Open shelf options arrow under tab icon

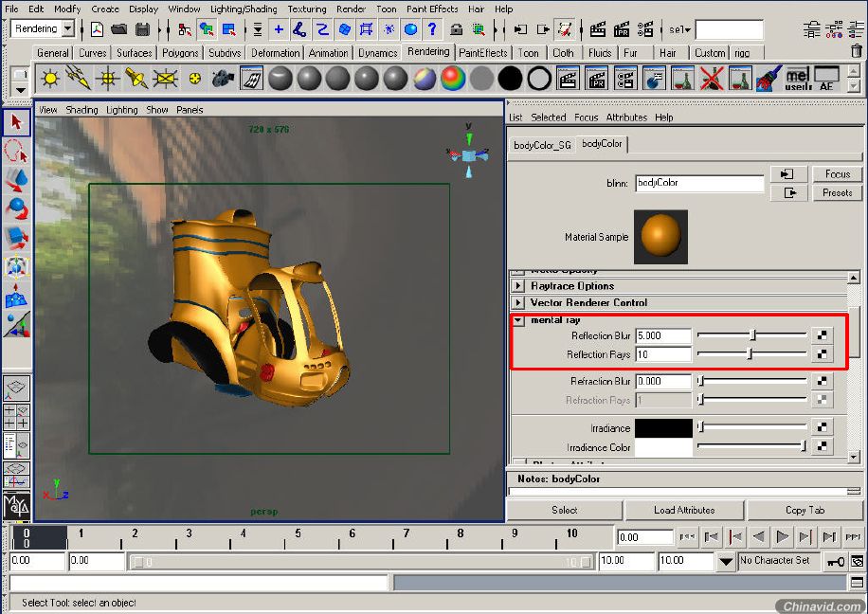tap(20, 90)
